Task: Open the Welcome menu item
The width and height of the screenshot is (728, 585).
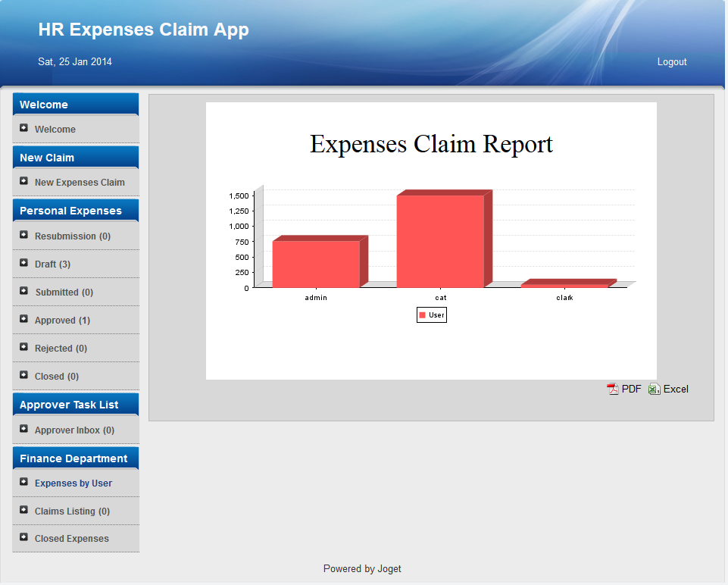Action: tap(55, 130)
